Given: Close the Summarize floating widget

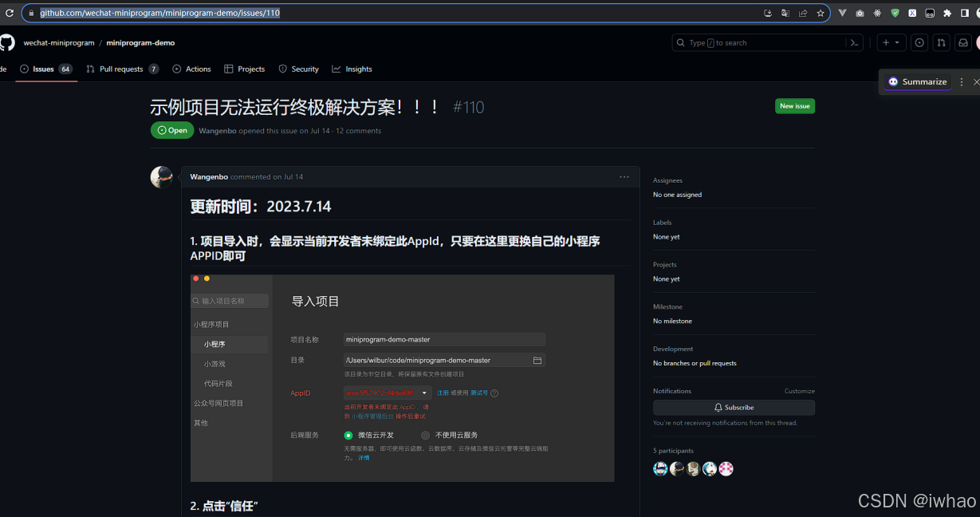Looking at the screenshot, I should pyautogui.click(x=976, y=81).
